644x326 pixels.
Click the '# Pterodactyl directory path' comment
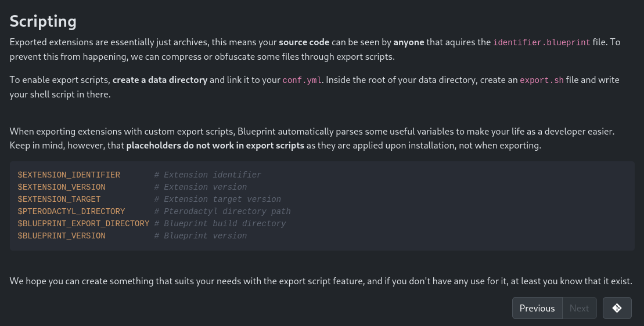coord(222,212)
